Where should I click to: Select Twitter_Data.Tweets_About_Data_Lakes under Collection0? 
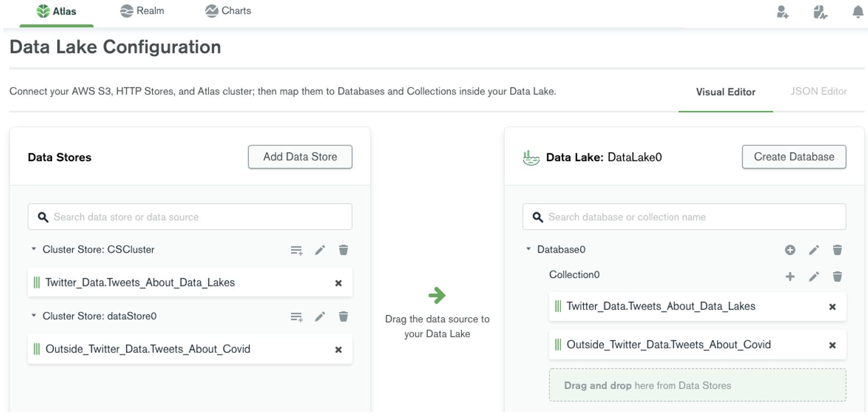(x=698, y=307)
